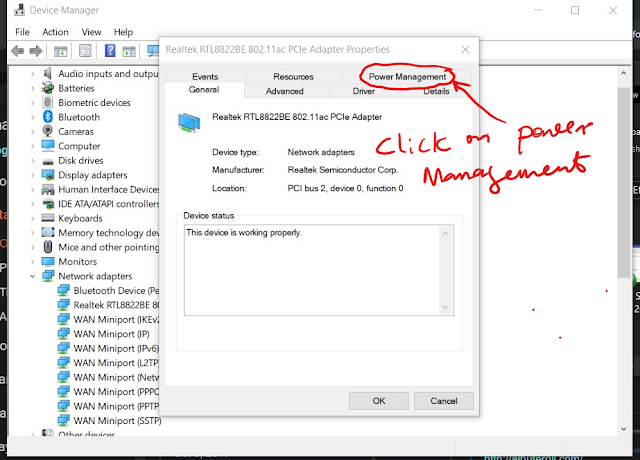Viewport: 640px width, 460px height.
Task: Click the device status scroll down arrow
Action: click(445, 307)
